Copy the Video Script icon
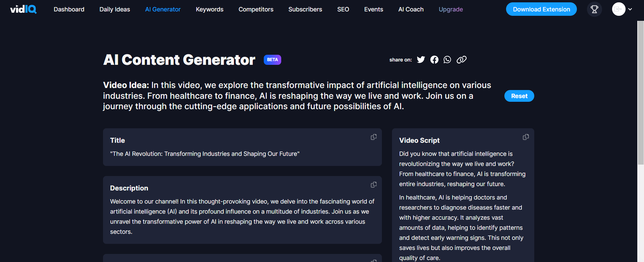Image resolution: width=644 pixels, height=262 pixels. (526, 137)
